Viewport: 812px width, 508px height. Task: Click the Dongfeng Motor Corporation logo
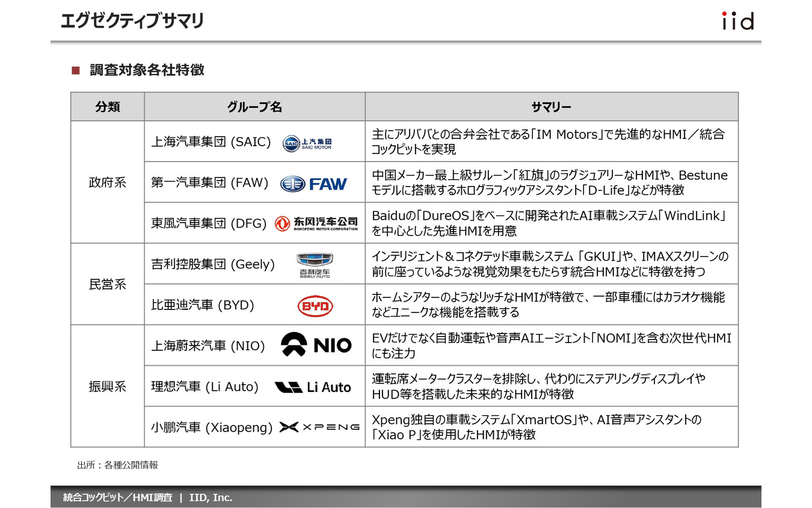pos(316,224)
